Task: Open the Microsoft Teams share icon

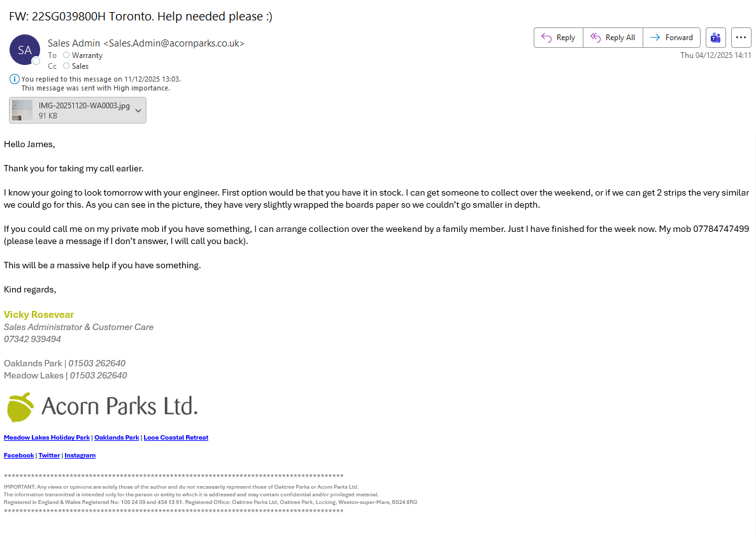Action: tap(715, 38)
